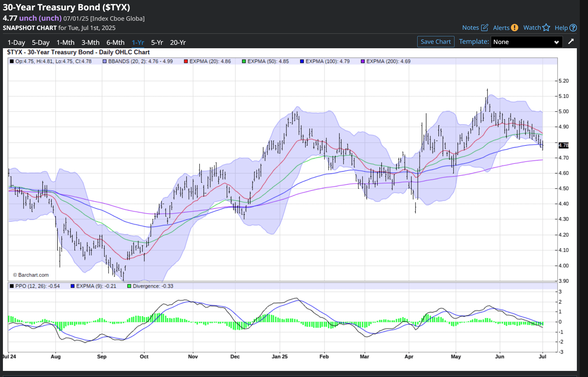Click the blue EXPMA (100) legend square
The image size is (588, 377).
[302, 61]
